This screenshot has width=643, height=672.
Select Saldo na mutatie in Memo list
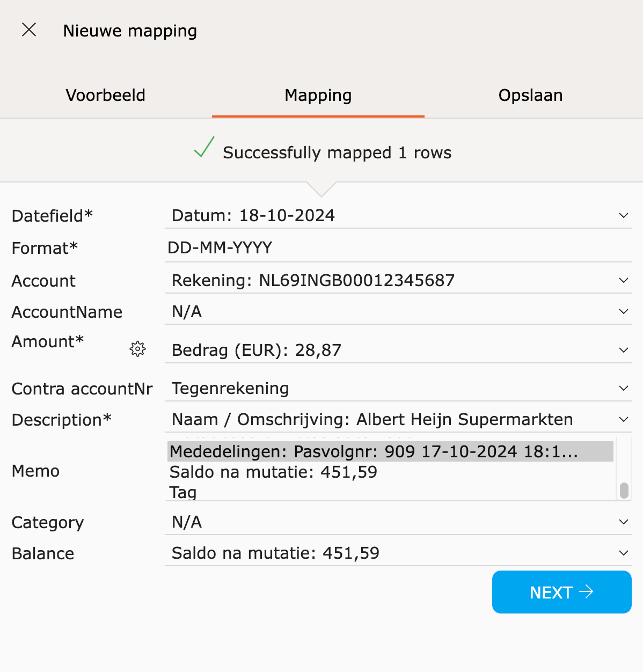click(x=390, y=472)
